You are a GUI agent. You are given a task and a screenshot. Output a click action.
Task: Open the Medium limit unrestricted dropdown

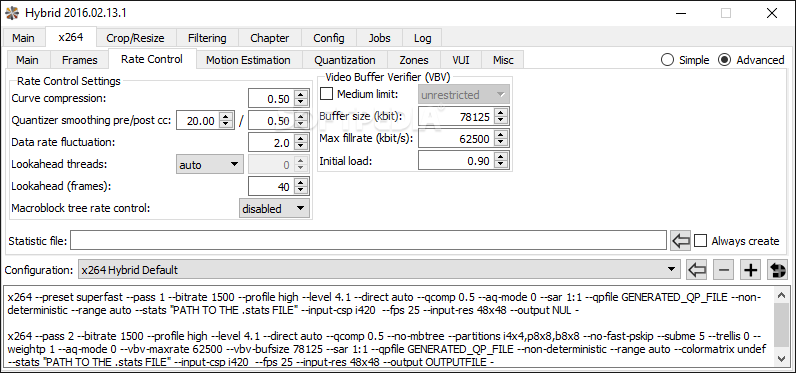pyautogui.click(x=464, y=95)
